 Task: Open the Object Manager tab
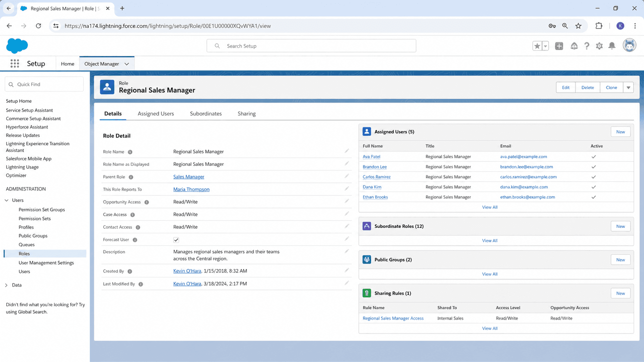coord(102,64)
